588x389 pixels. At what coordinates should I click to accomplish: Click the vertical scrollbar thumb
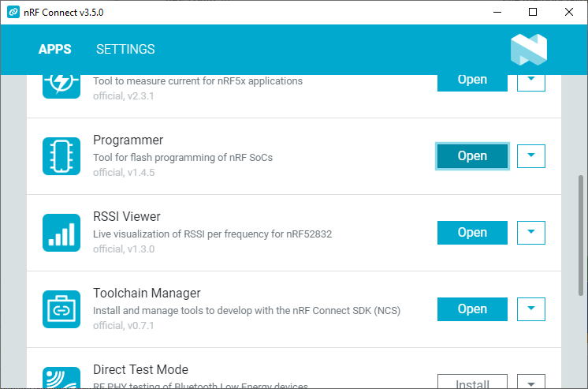580,235
